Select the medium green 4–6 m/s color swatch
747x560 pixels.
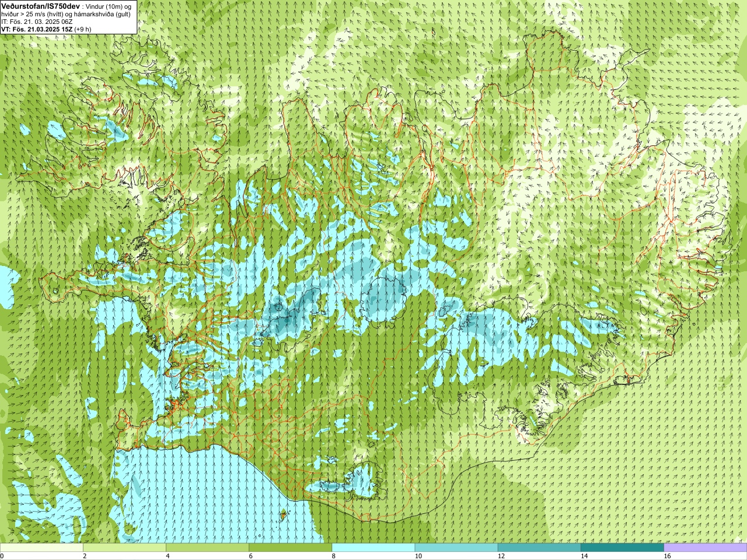click(x=207, y=548)
